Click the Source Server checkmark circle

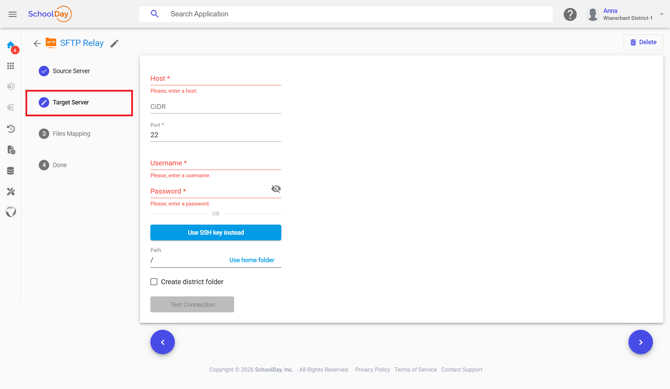[x=44, y=71]
